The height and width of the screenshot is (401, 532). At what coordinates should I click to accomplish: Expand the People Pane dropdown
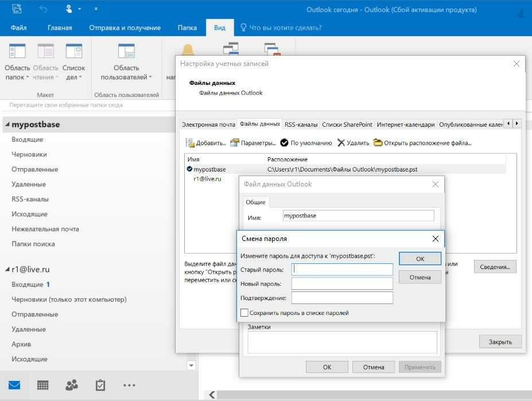tap(126, 64)
